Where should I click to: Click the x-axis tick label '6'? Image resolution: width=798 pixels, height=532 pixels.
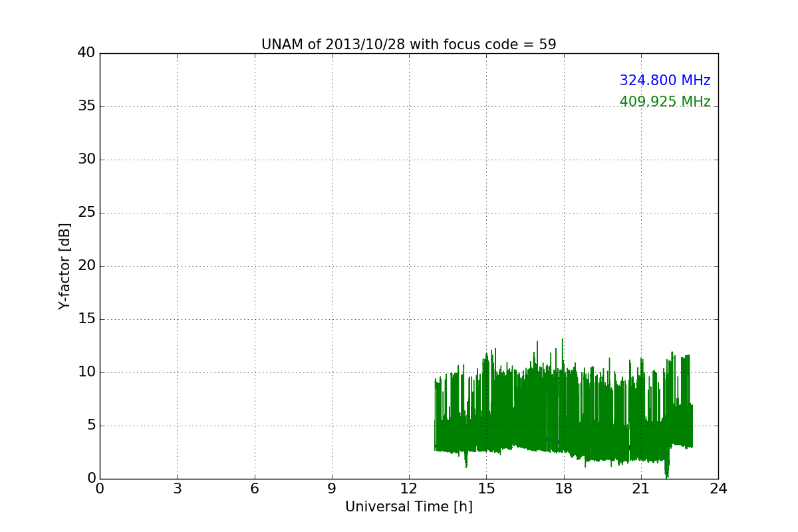click(x=254, y=489)
